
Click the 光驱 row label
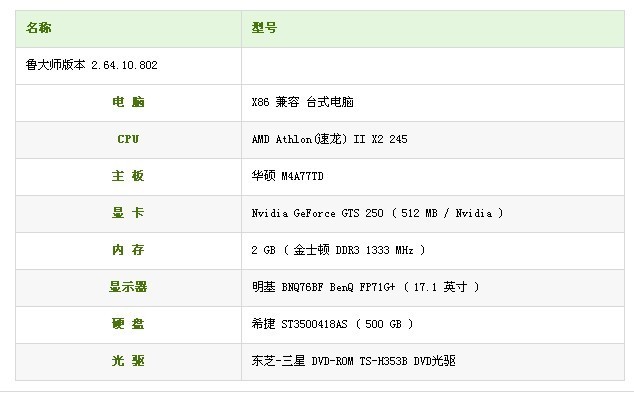tap(128, 361)
